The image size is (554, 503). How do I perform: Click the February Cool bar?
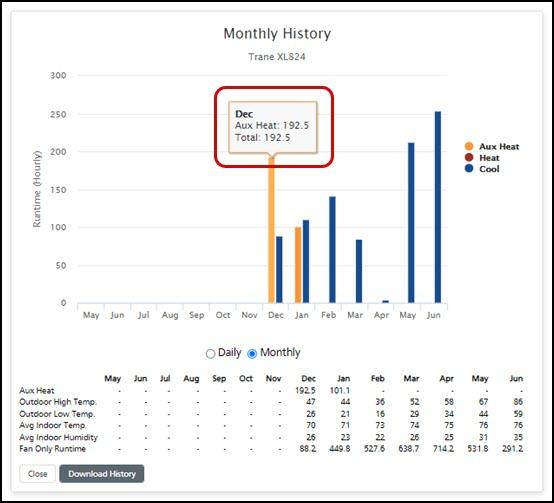tap(332, 250)
